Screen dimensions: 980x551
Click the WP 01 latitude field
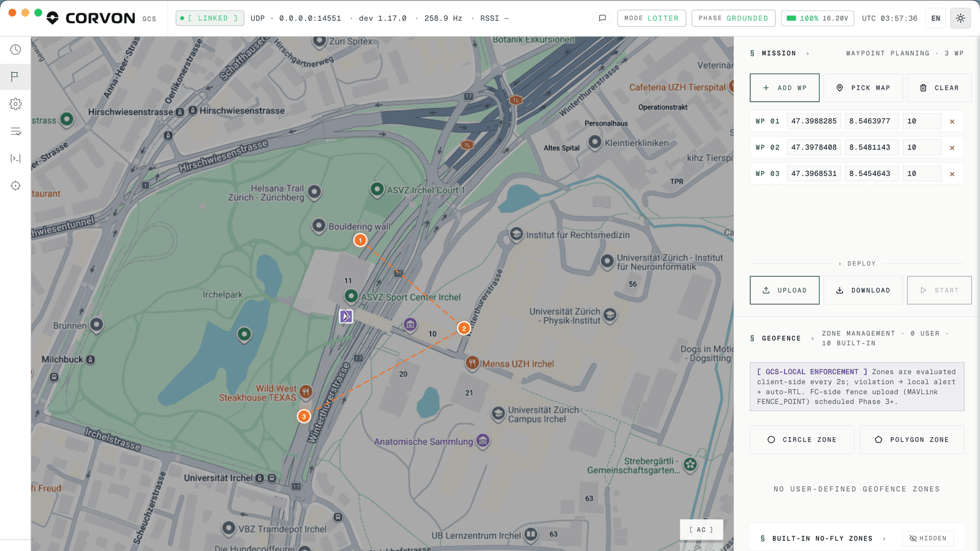pyautogui.click(x=814, y=121)
